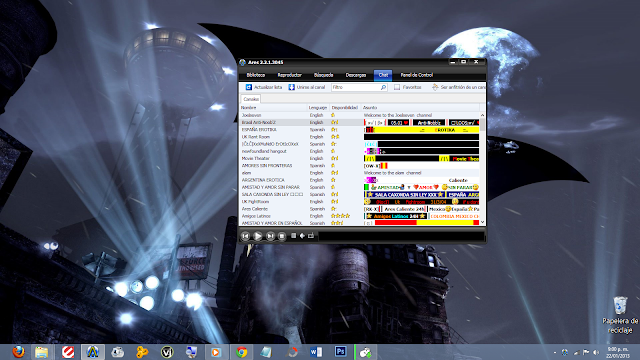This screenshot has width=640, height=360.
Task: Click the channel list scroll down arrow
Action: [x=482, y=222]
